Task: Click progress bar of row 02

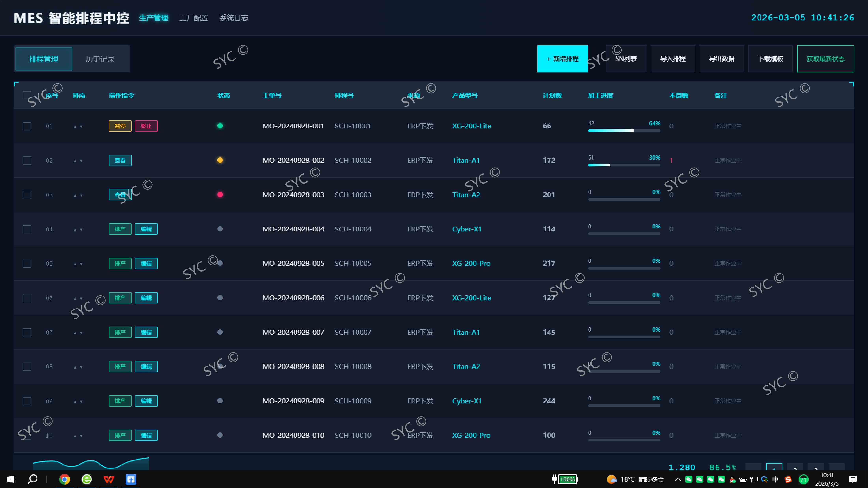Action: [624, 165]
